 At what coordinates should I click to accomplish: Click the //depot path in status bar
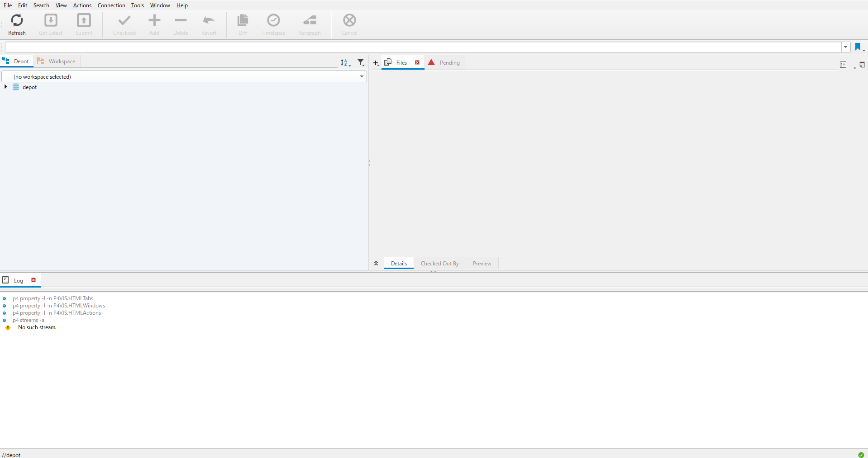tap(11, 455)
